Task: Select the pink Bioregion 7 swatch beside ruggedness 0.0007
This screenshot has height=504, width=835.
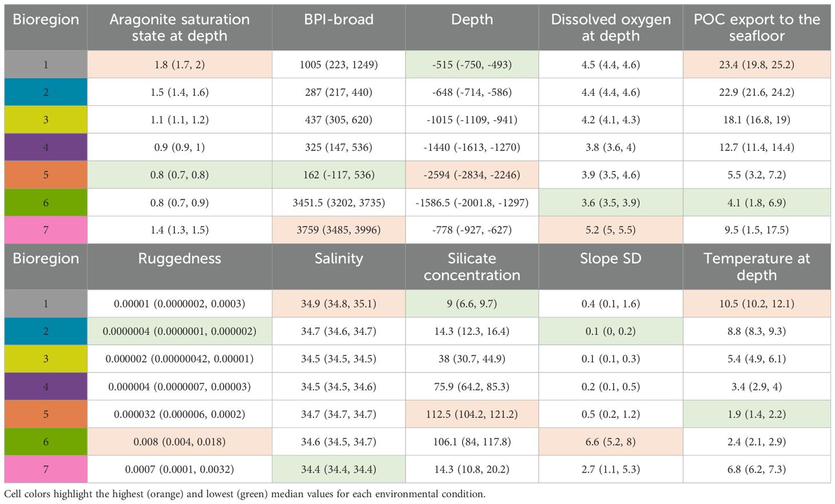Action: point(46,469)
